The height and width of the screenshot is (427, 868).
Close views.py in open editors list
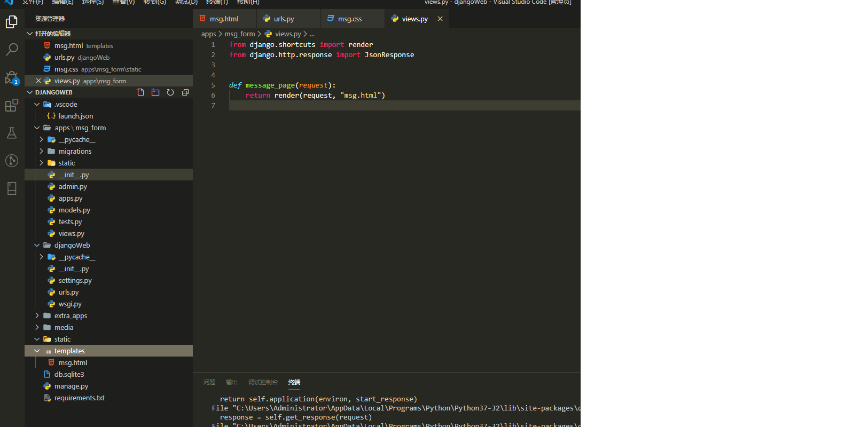point(38,81)
